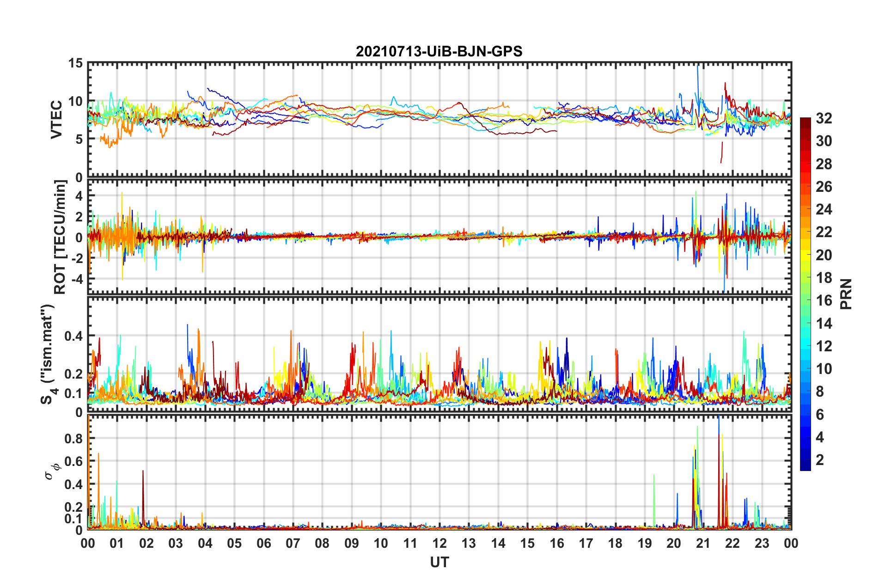Click x-axis tick label 13
The width and height of the screenshot is (879, 588).
pyautogui.click(x=469, y=543)
